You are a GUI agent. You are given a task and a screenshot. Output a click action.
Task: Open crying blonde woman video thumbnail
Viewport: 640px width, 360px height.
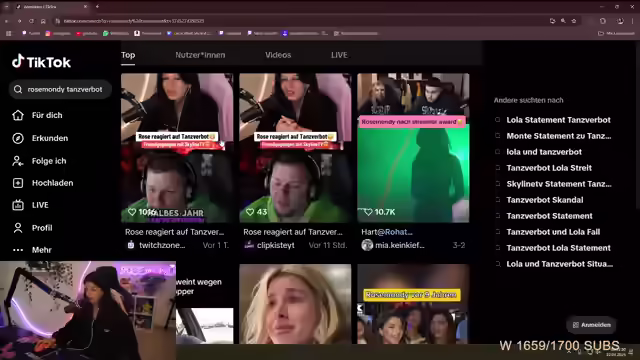click(295, 304)
